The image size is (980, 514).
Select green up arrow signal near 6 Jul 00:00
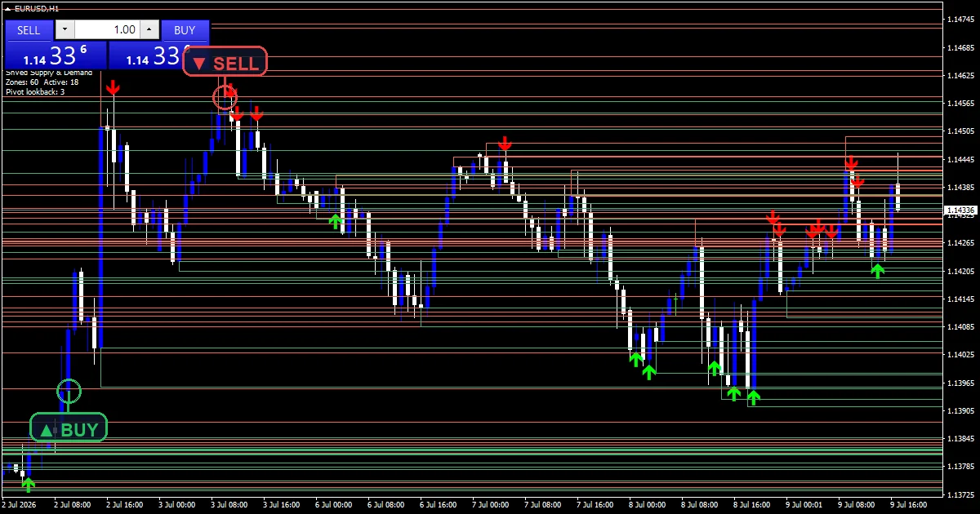pos(336,221)
